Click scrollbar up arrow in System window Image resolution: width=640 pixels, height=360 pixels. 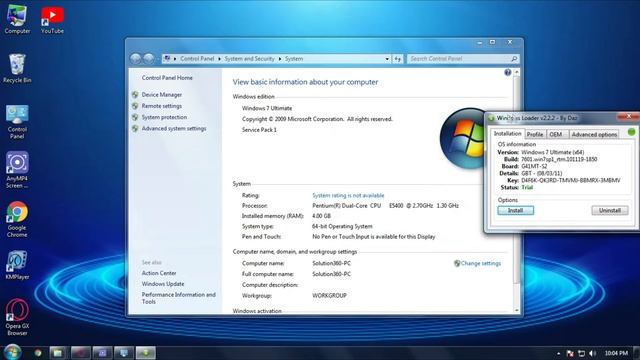[x=516, y=72]
